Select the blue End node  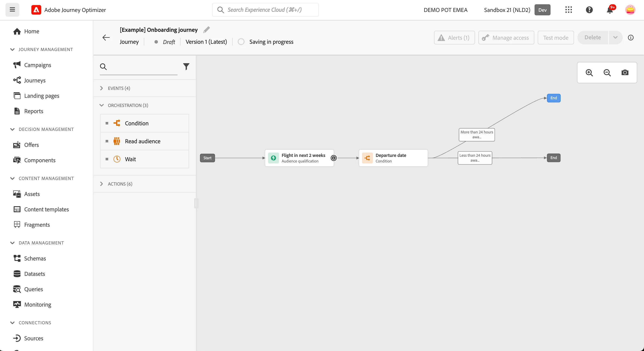pos(554,98)
